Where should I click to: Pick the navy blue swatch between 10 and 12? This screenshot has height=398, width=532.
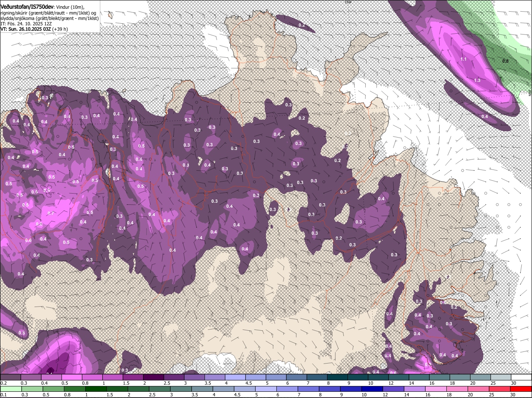(x=373, y=389)
